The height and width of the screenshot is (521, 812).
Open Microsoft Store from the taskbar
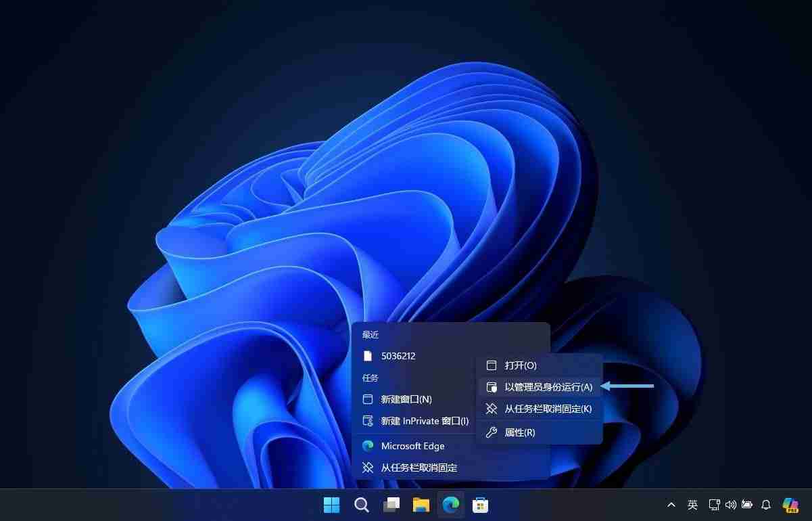[480, 505]
